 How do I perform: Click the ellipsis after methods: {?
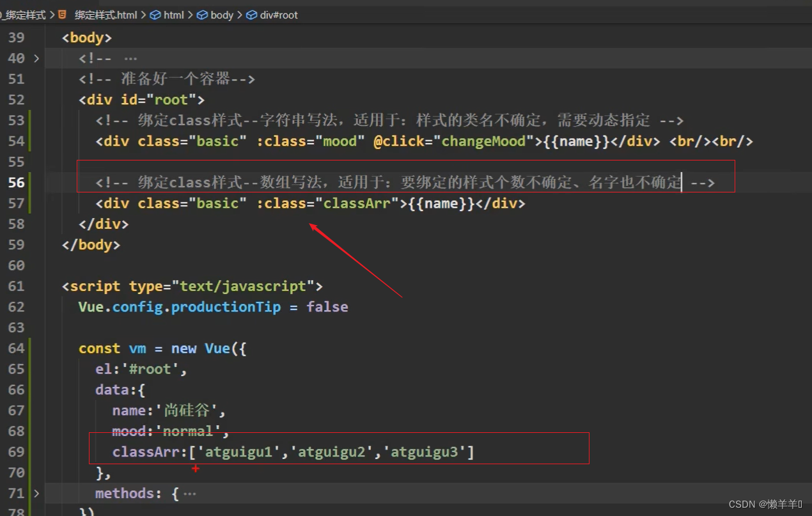190,494
